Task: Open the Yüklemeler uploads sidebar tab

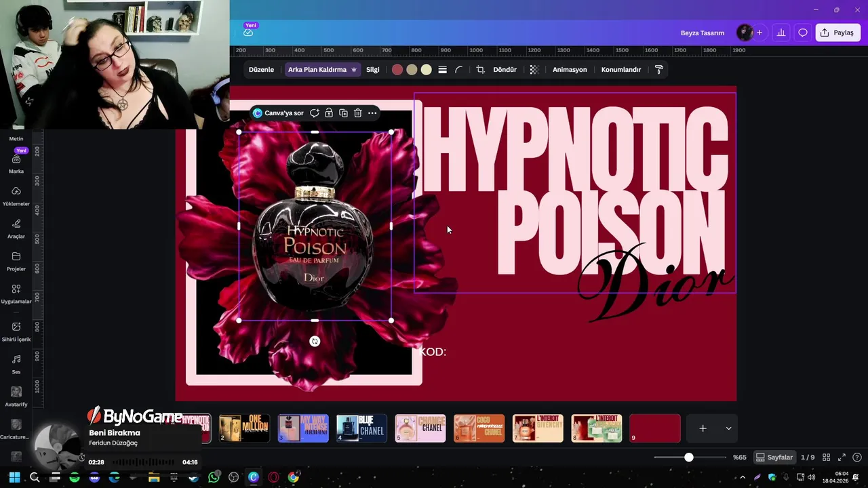Action: tap(16, 197)
